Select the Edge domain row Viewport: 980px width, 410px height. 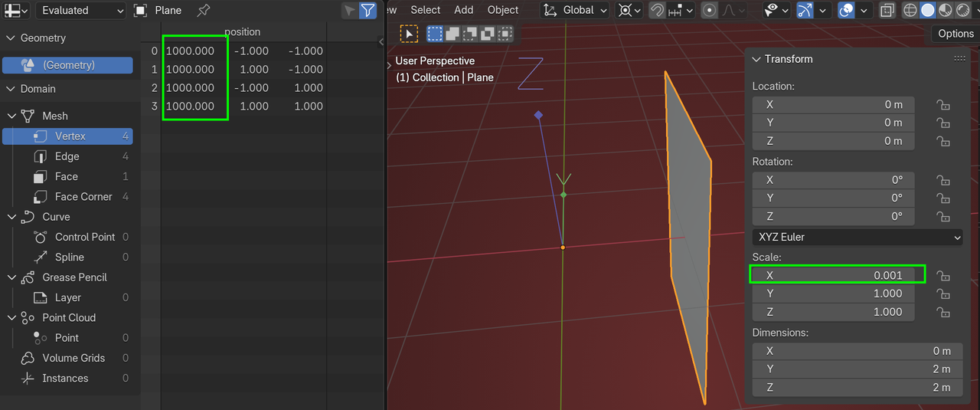click(67, 156)
